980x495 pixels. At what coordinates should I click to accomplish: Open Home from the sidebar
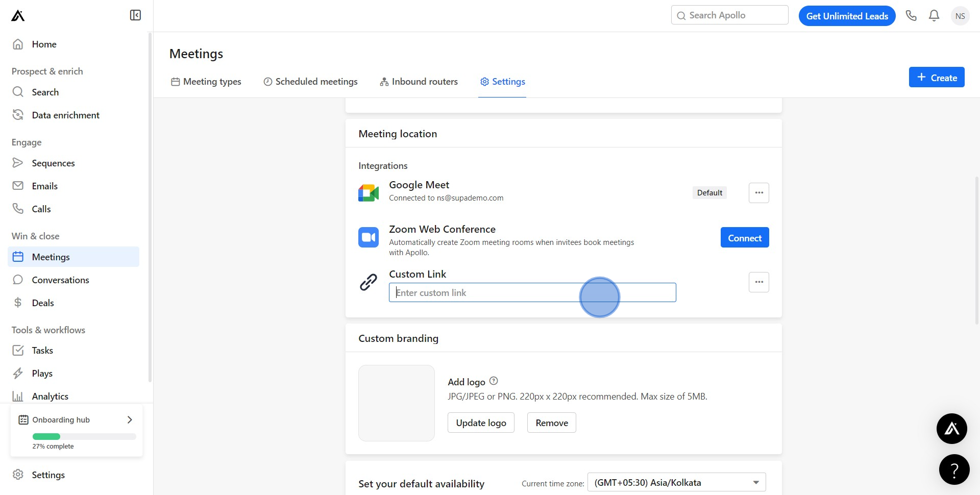pyautogui.click(x=73, y=44)
